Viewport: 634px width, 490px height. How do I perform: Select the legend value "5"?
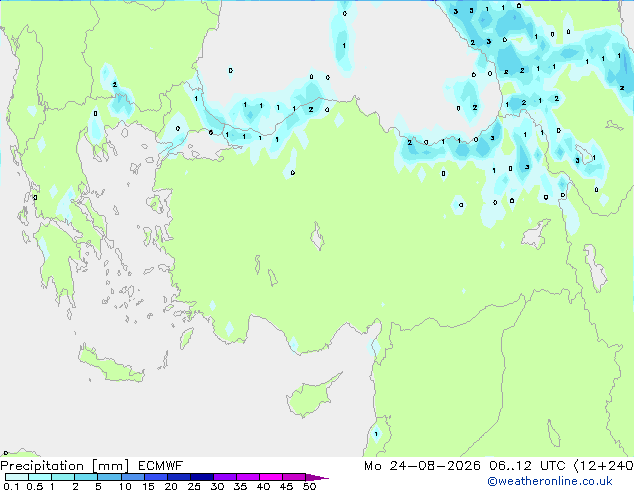(x=98, y=486)
